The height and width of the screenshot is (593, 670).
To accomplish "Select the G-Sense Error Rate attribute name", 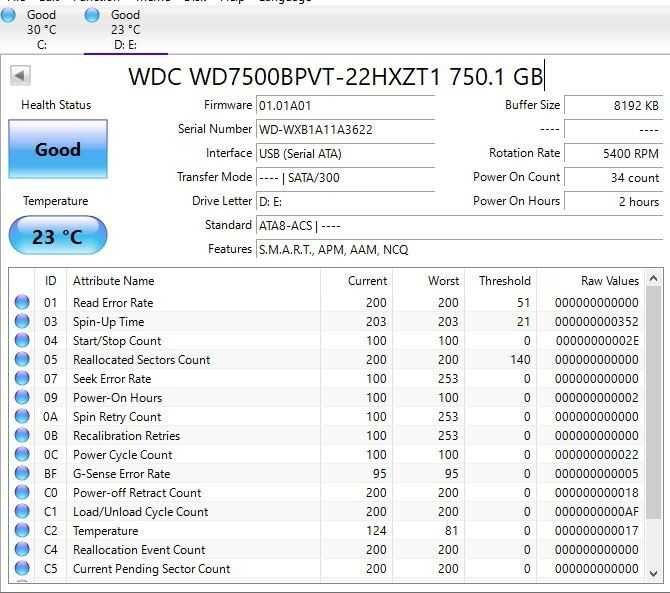I will click(x=122, y=474).
